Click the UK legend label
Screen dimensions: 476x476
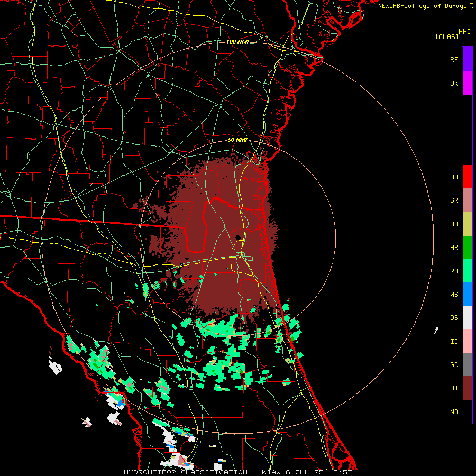click(454, 83)
